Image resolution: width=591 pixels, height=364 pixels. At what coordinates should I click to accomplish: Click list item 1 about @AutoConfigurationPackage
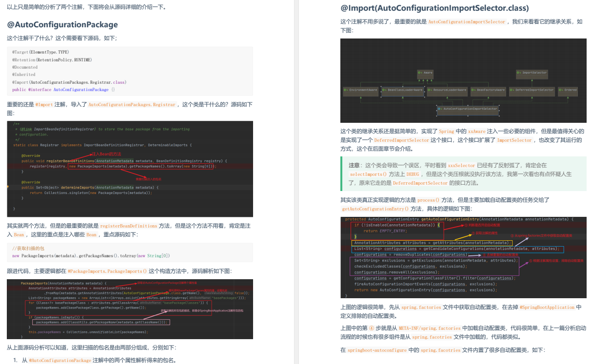98,360
